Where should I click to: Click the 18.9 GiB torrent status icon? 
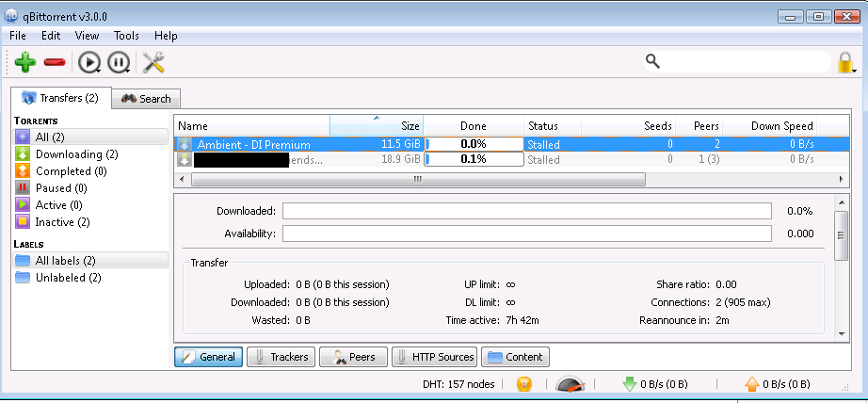pyautogui.click(x=185, y=159)
